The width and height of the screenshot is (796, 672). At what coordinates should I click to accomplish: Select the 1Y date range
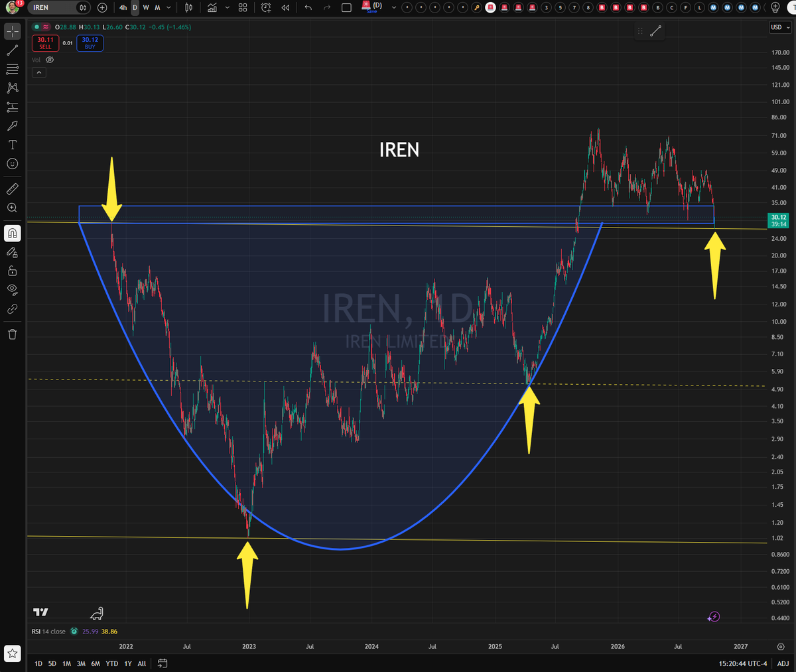click(128, 663)
